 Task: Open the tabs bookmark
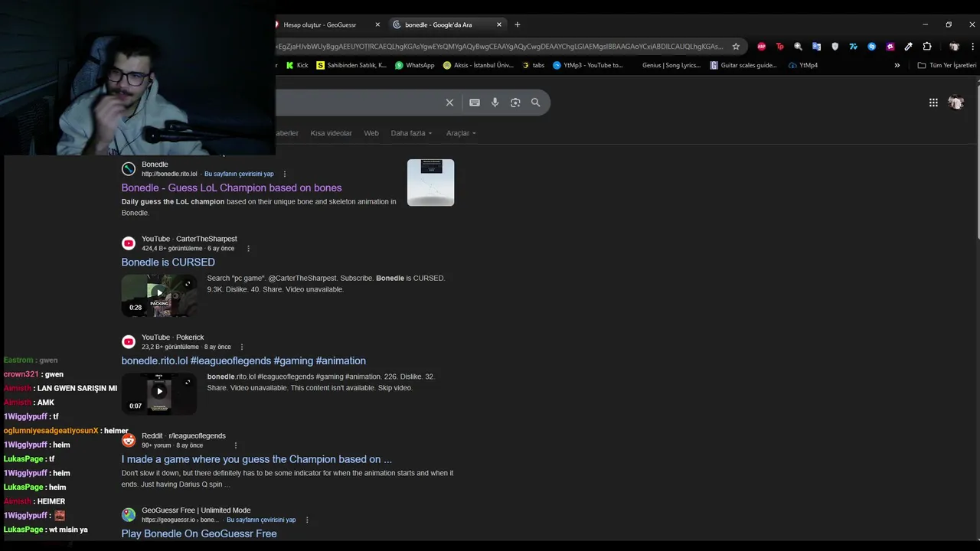[533, 65]
